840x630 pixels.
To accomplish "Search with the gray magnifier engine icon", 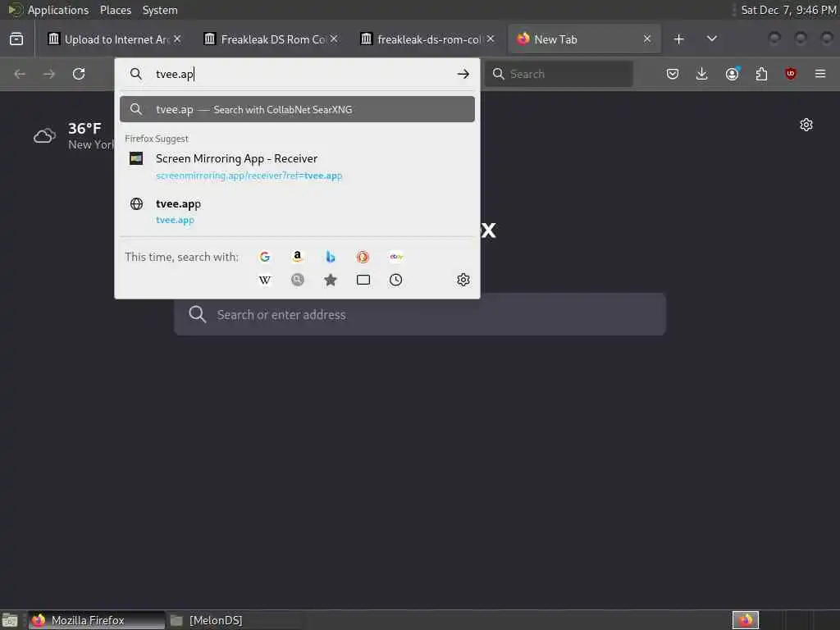I will pos(297,280).
